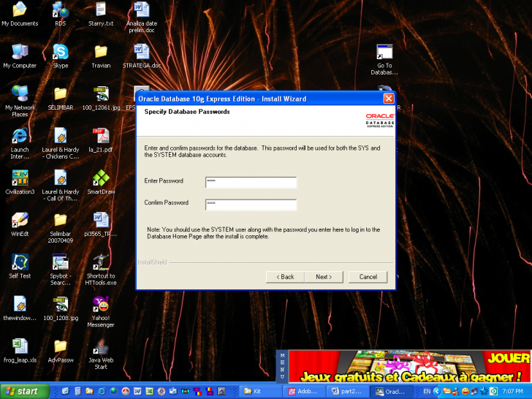Select 100_12061.jpg image icon
This screenshot has height=399, width=532.
101,99
